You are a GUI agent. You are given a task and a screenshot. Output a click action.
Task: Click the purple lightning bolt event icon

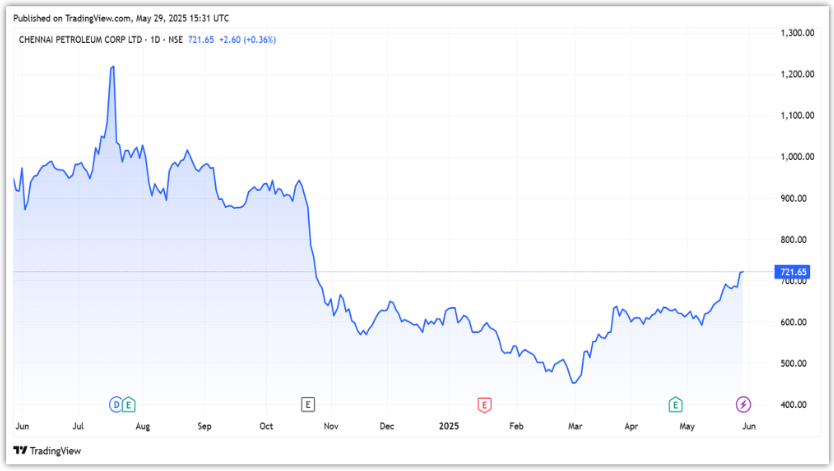[x=743, y=404]
